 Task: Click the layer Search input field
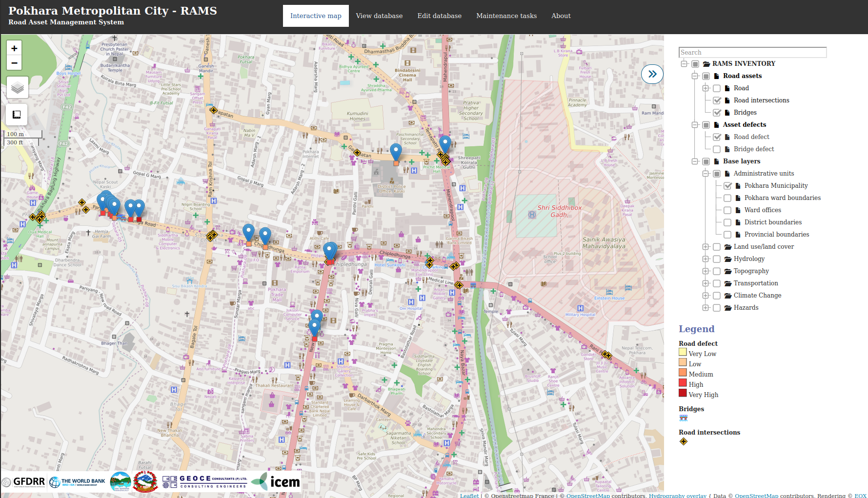(752, 52)
